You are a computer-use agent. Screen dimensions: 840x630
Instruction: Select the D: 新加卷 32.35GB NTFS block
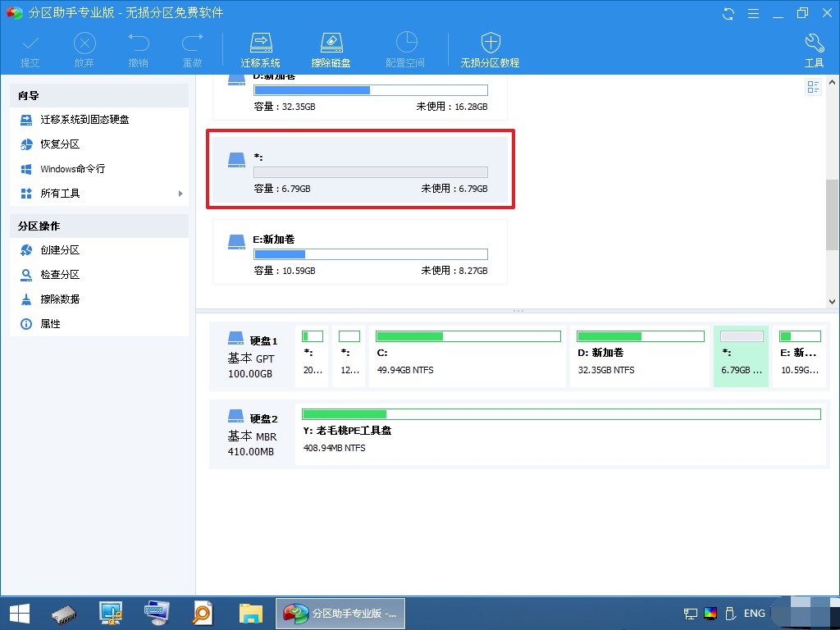[x=640, y=356]
